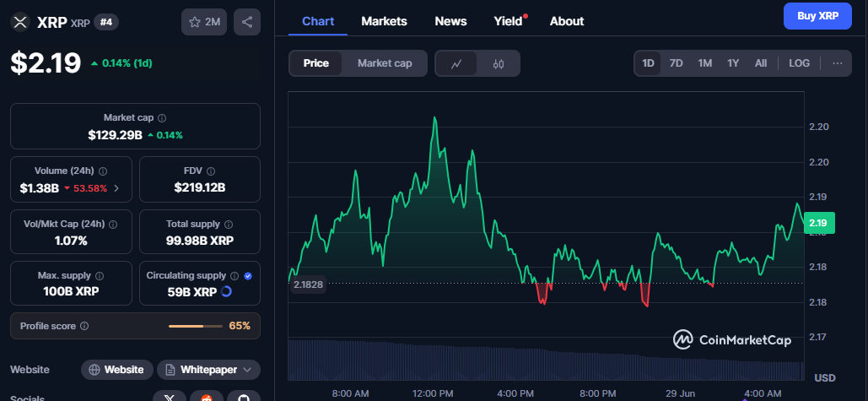Viewport: 868px width, 401px height.
Task: Open Volume (24h) info icon
Action: (x=103, y=171)
